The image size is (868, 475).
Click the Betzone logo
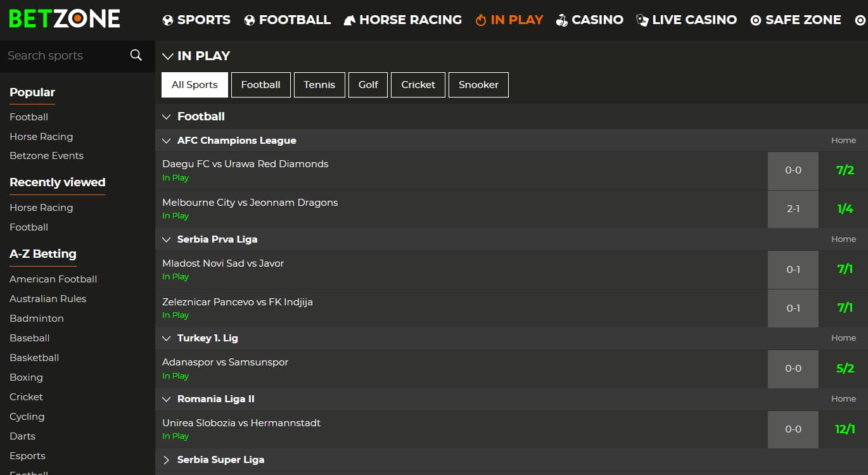click(64, 19)
